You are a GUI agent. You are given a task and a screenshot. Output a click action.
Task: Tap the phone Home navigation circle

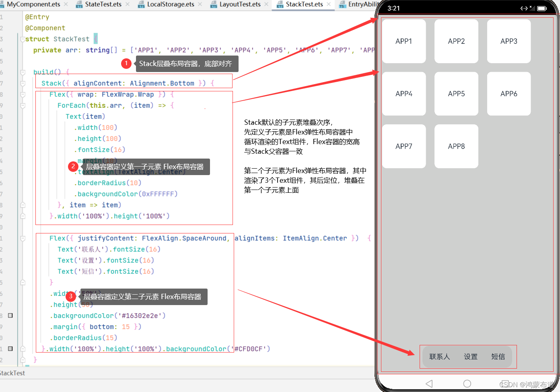467,384
